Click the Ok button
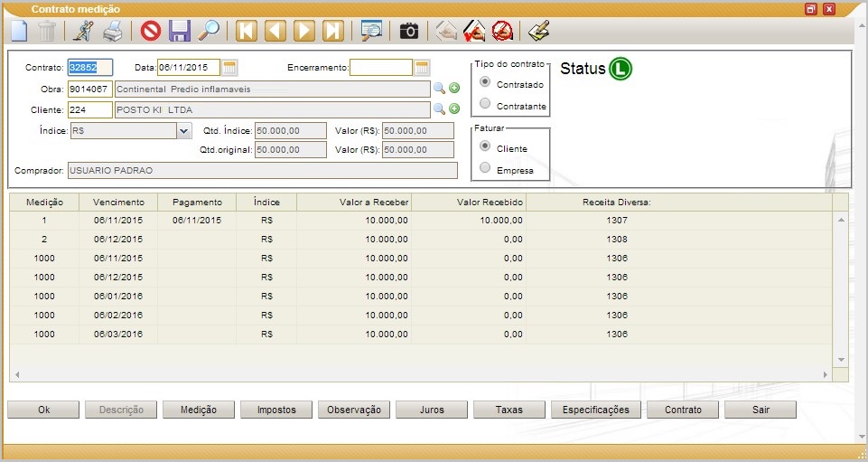Screen dimensions: 868x462 (43, 410)
